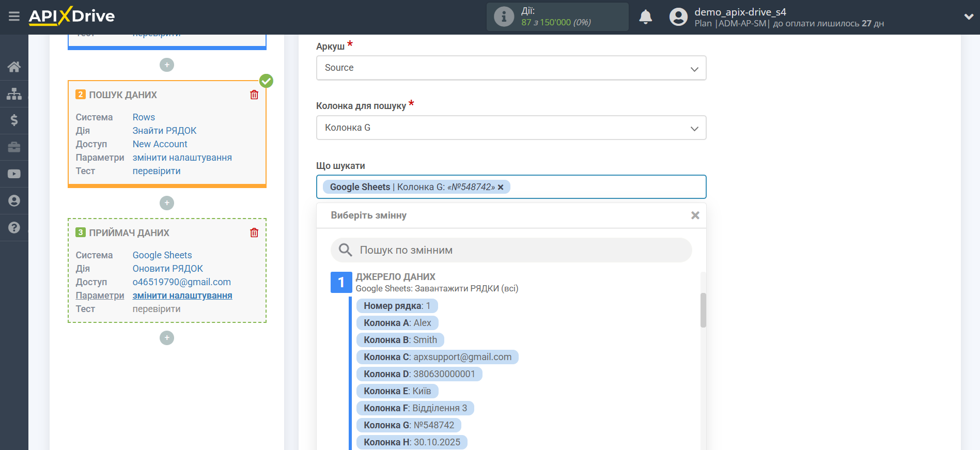Select variable Колонка B: Smith

(x=400, y=340)
